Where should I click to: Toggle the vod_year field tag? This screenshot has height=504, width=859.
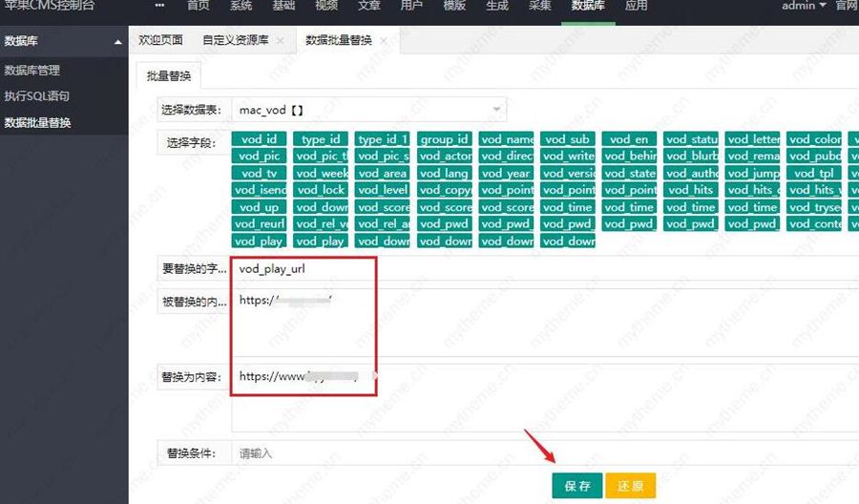[x=505, y=174]
